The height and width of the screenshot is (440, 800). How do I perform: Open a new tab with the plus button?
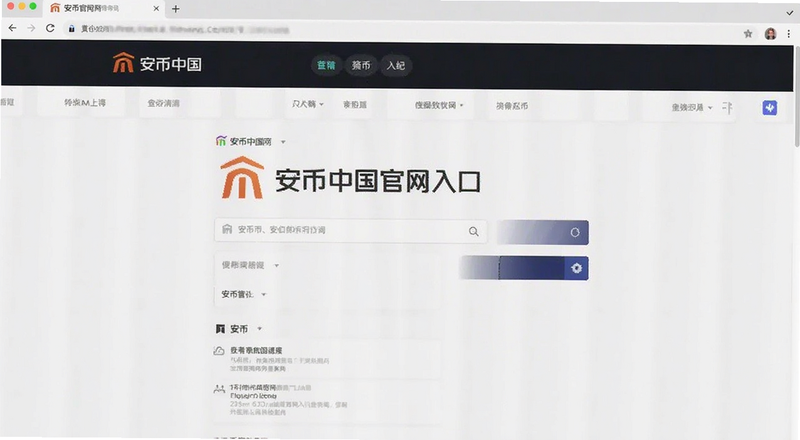click(x=176, y=9)
